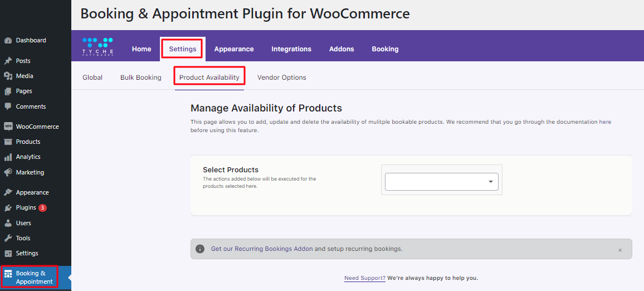
Task: Dismiss the Recurring Bookings Addon notice
Action: pyautogui.click(x=619, y=250)
